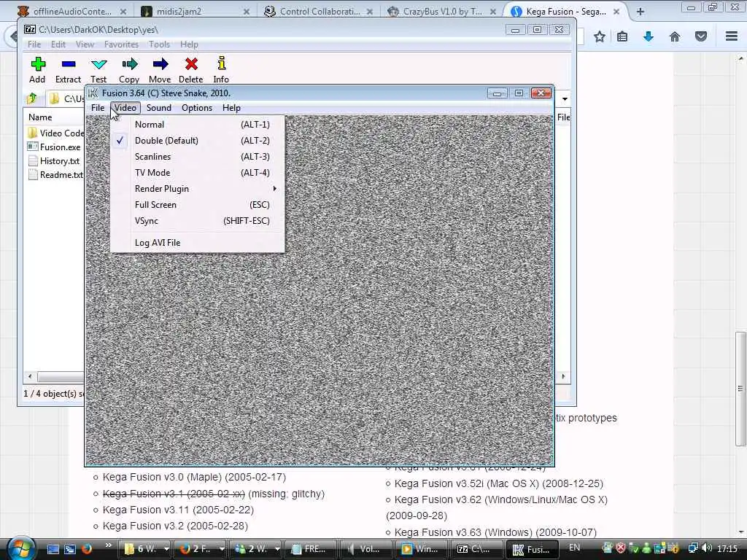Screen dimensions: 747x560
Task: Click the volume speaker tray icon
Action: coord(708,548)
